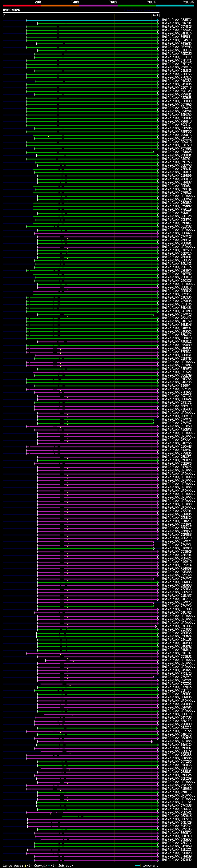Select hit label UniRef100_A4SAM0

click(177, 43)
